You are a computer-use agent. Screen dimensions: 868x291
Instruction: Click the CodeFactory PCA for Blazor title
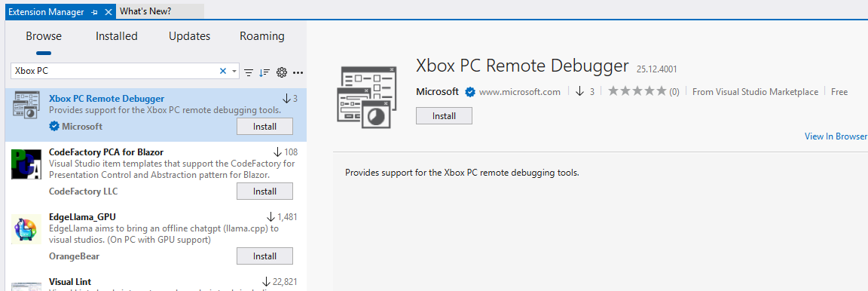[x=106, y=152]
